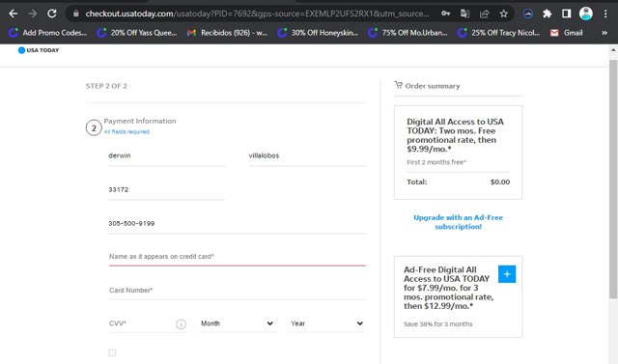
Task: Click the "All fields required." text
Action: (126, 132)
